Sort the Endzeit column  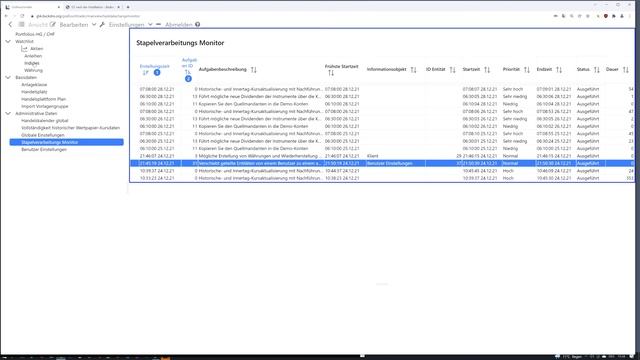coord(559,70)
